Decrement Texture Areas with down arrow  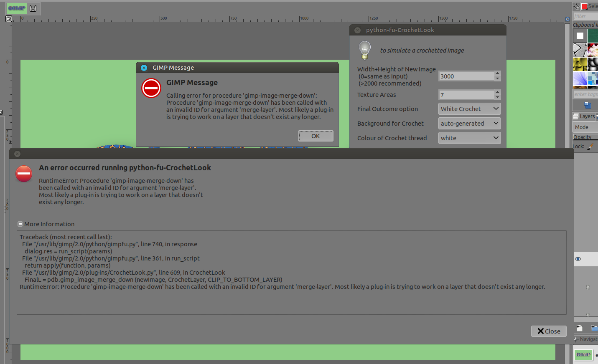pos(497,98)
